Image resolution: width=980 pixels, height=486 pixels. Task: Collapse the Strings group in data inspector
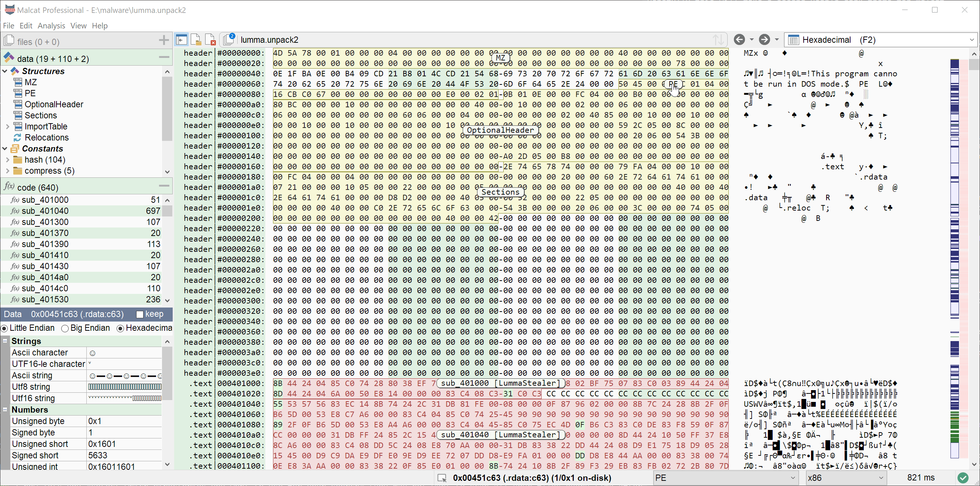click(x=5, y=341)
